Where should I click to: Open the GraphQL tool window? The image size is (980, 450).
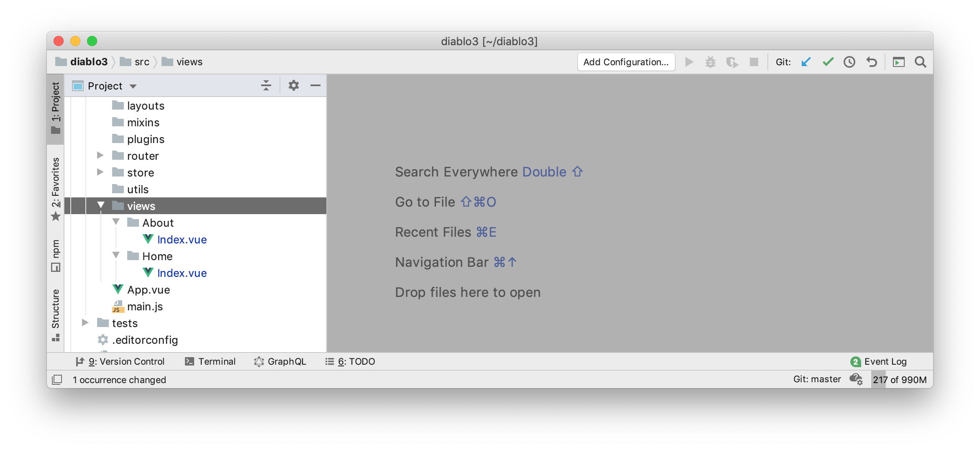[280, 361]
